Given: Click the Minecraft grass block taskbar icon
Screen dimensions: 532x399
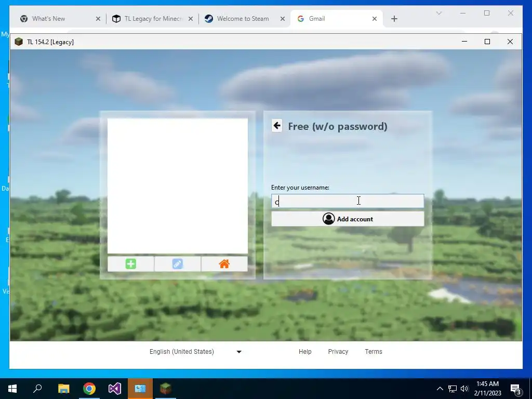Looking at the screenshot, I should tap(166, 389).
